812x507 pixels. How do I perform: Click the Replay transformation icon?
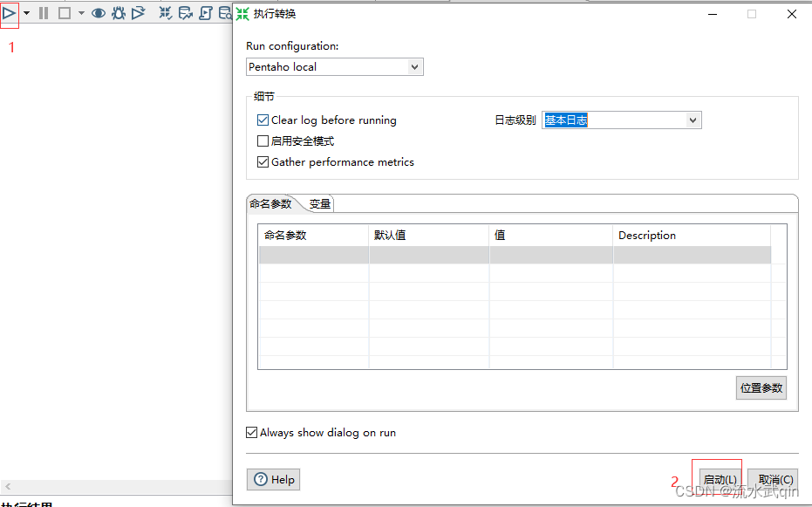point(139,13)
